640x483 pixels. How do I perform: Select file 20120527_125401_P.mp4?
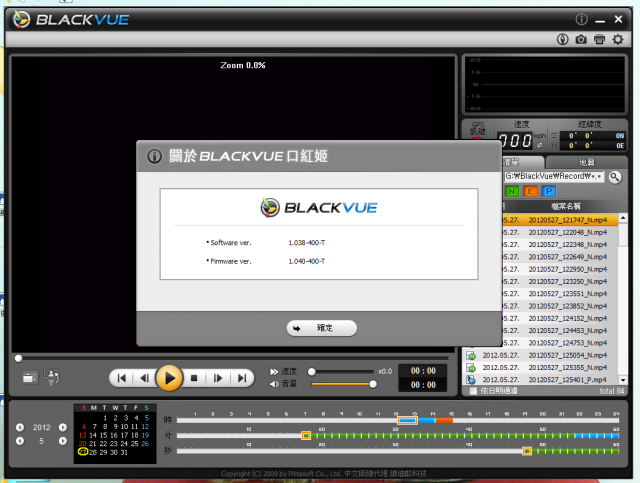(541, 380)
